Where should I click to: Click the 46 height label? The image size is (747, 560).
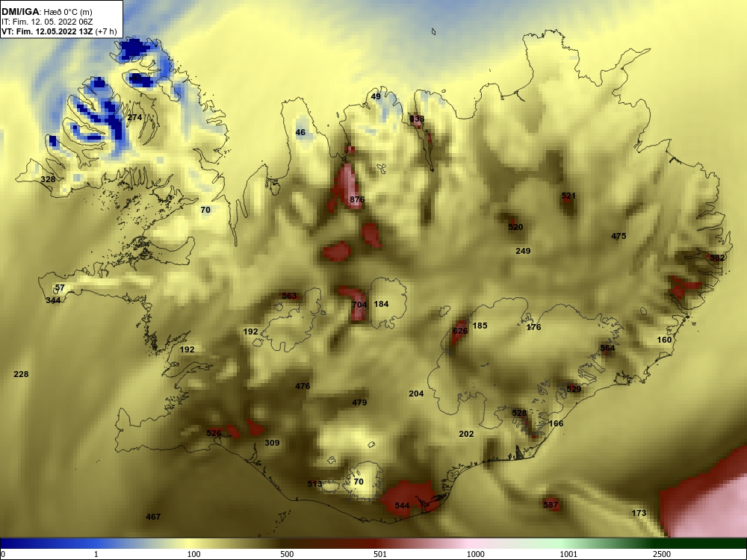300,132
